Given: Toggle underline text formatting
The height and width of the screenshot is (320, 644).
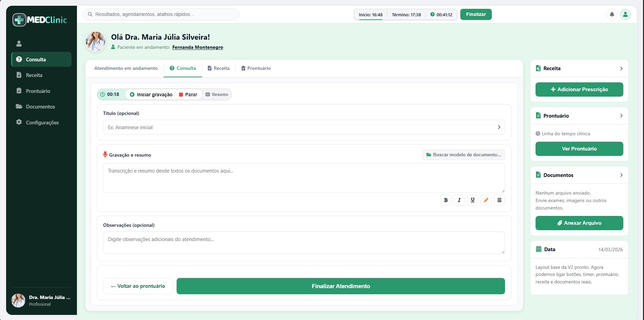Looking at the screenshot, I should tap(472, 200).
